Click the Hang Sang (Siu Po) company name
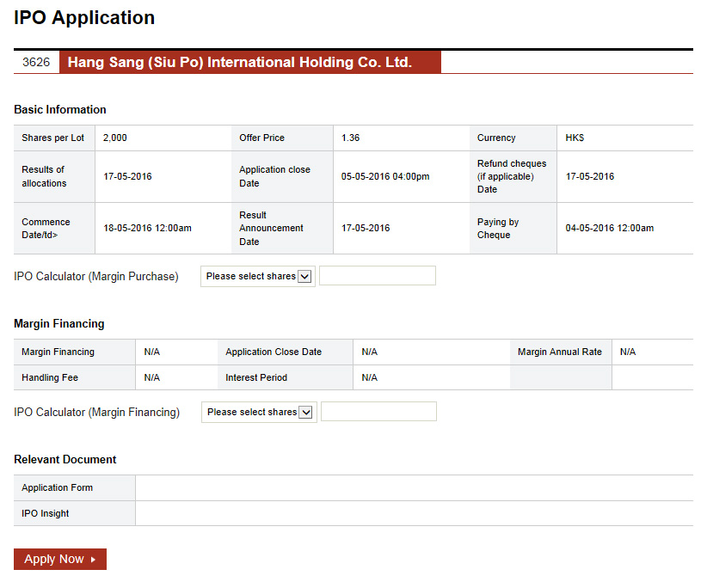The width and height of the screenshot is (707, 588). [240, 62]
